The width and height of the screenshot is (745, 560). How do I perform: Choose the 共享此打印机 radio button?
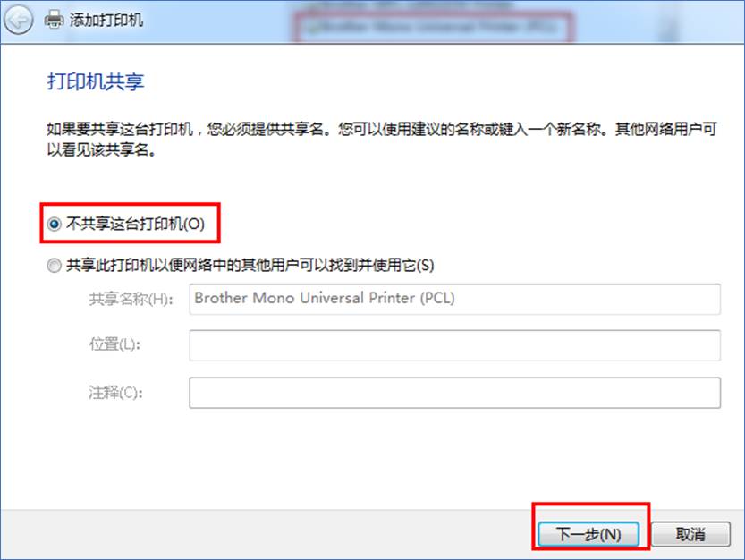55,265
